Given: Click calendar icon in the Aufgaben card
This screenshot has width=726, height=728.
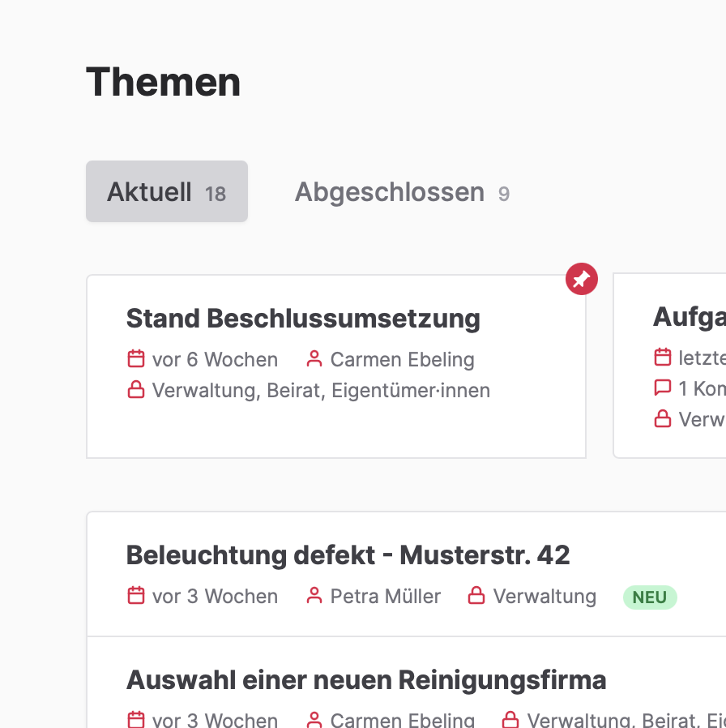Looking at the screenshot, I should 663,358.
